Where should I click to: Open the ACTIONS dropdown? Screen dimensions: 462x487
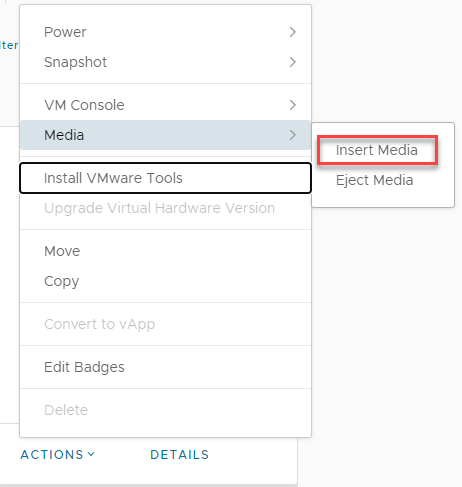click(58, 455)
